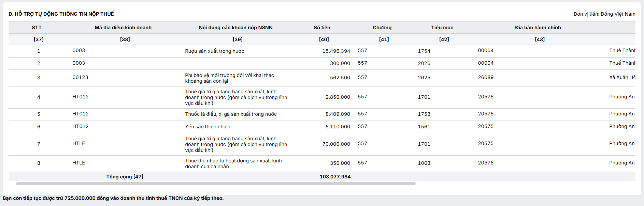
Task: Select the total 103.077.984
Action: coord(335,177)
